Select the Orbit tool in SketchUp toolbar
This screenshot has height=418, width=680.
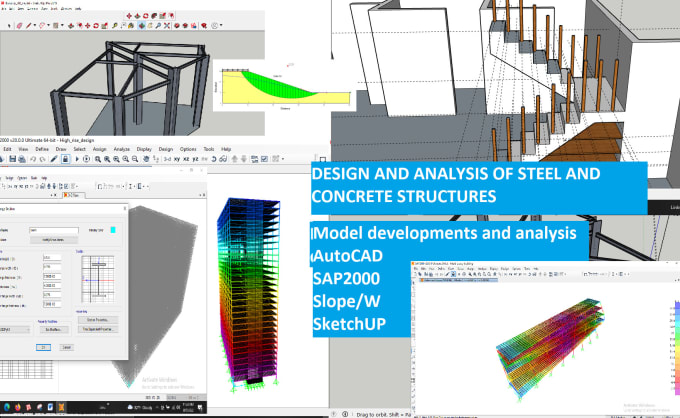click(x=142, y=26)
